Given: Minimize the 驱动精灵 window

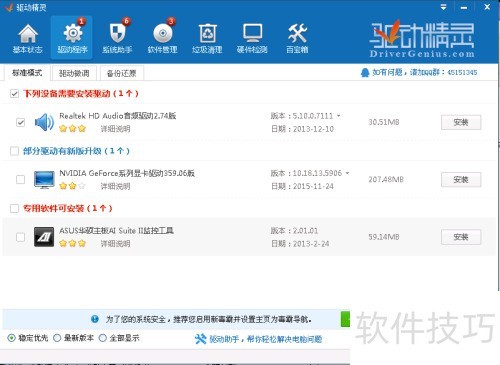Looking at the screenshot, I should [x=464, y=7].
